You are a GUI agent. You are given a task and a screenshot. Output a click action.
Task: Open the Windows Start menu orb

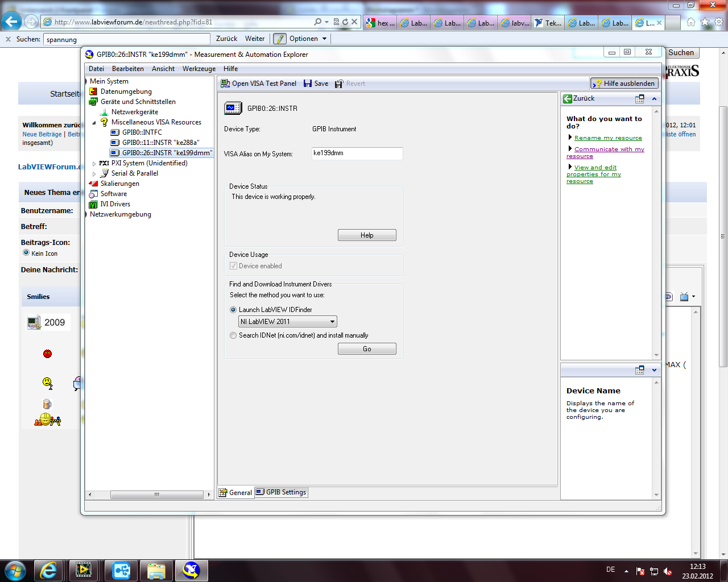point(15,570)
